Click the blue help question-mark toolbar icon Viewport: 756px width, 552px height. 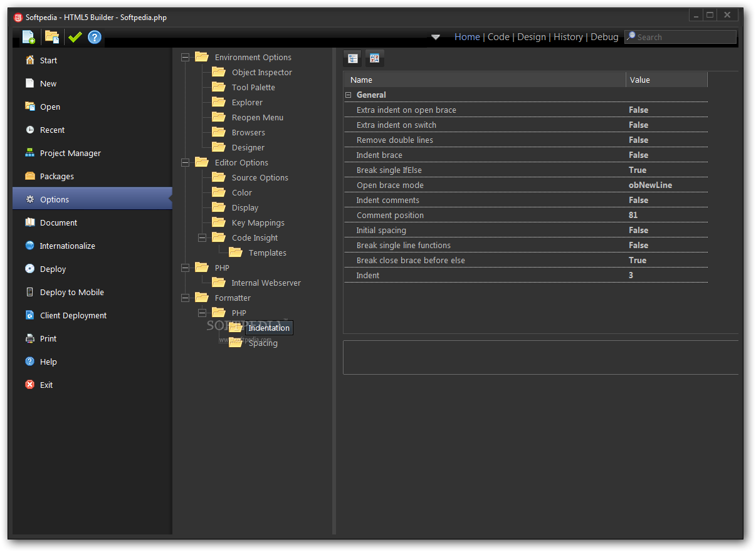pos(95,37)
